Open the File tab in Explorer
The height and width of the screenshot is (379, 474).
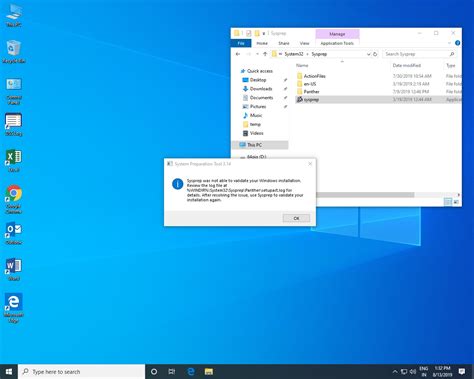pos(241,43)
